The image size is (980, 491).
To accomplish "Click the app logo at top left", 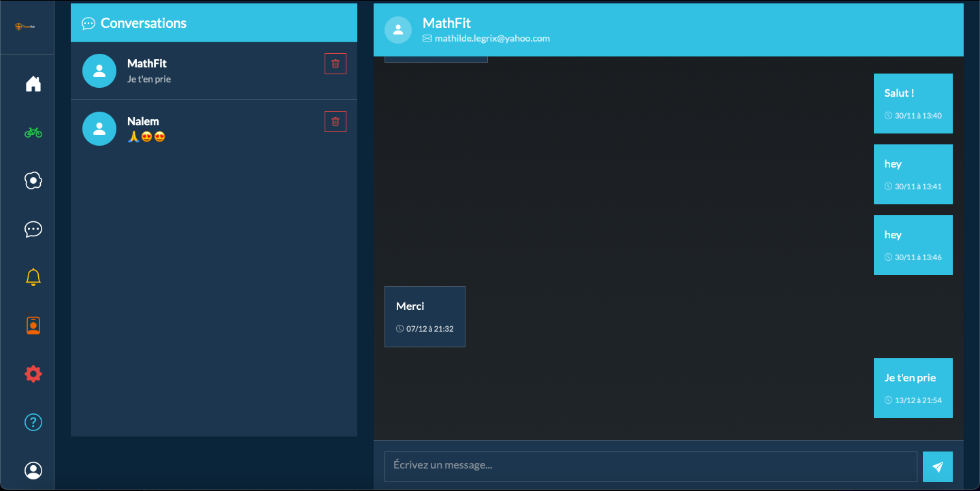I will [27, 27].
